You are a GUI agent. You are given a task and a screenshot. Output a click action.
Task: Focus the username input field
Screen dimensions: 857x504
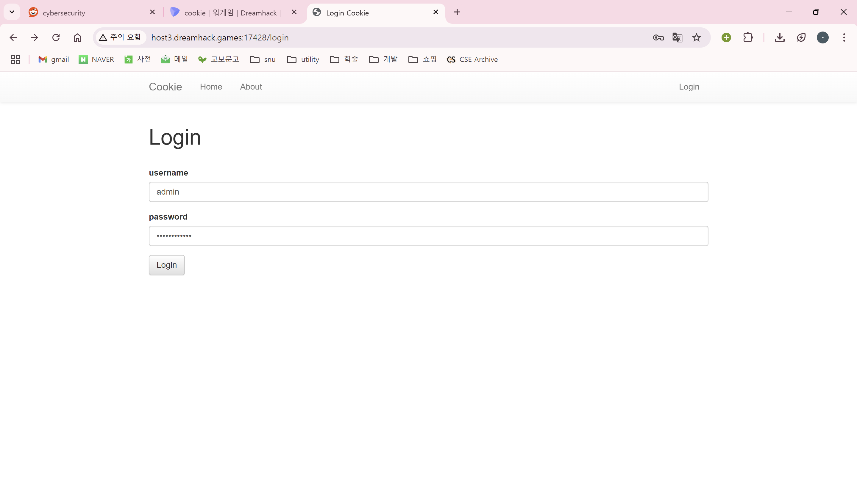tap(428, 192)
